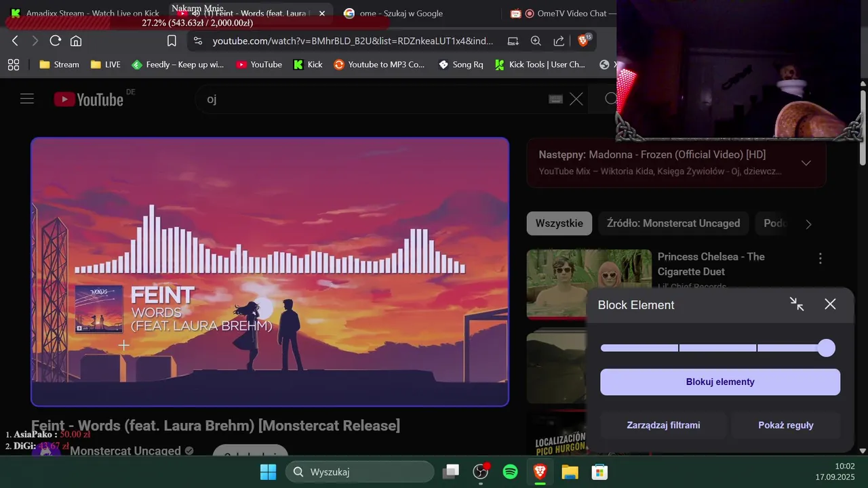Image resolution: width=868 pixels, height=488 pixels.
Task: Open Brave Shields lion icon
Action: click(x=583, y=41)
